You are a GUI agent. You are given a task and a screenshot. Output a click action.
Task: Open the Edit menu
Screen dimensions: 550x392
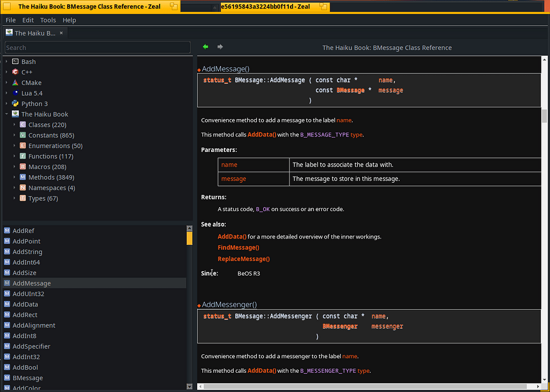(x=28, y=20)
